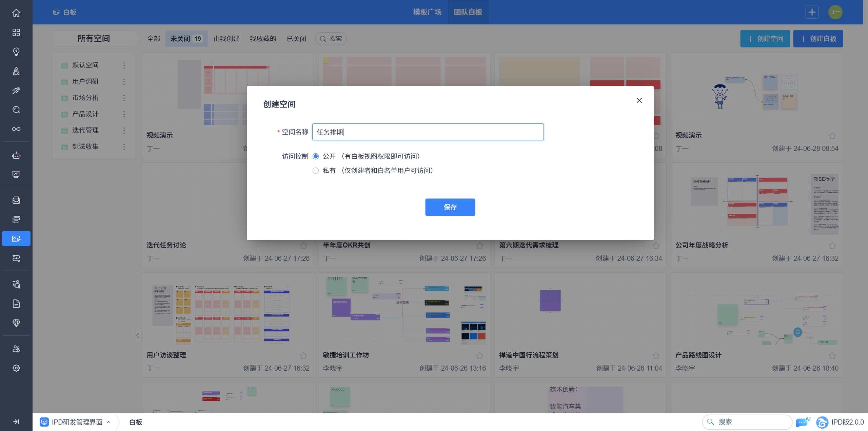Viewport: 868px width, 431px height.
Task: Click the 创建白板 button
Action: (x=818, y=39)
